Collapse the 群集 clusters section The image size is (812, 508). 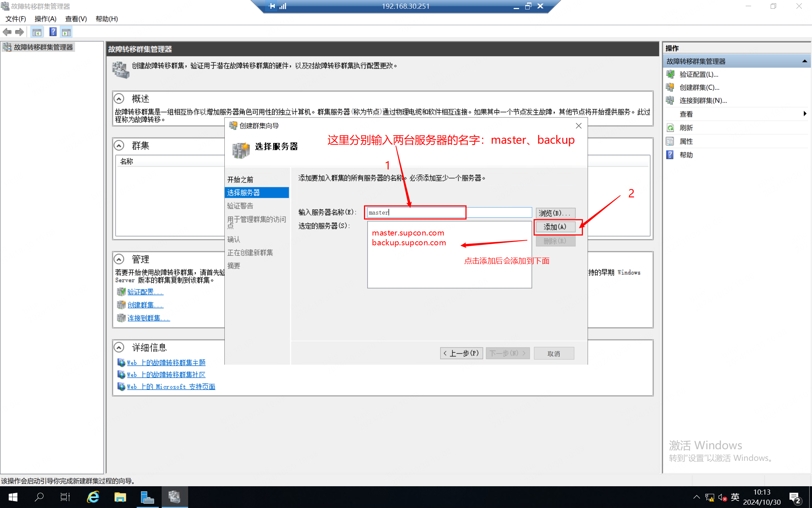click(119, 146)
